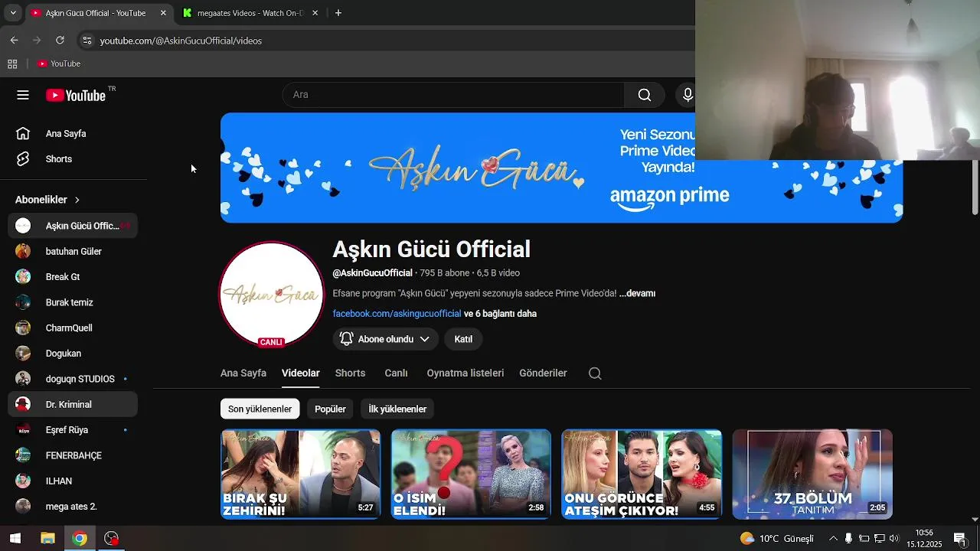980x551 pixels.
Task: Open site information icon in address bar
Action: click(x=87, y=41)
